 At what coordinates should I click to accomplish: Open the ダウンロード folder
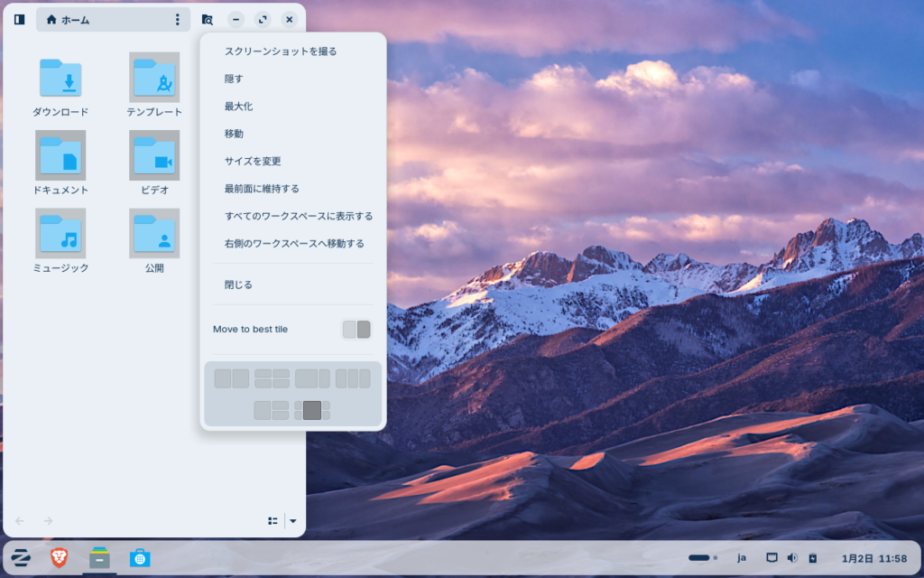(x=60, y=79)
